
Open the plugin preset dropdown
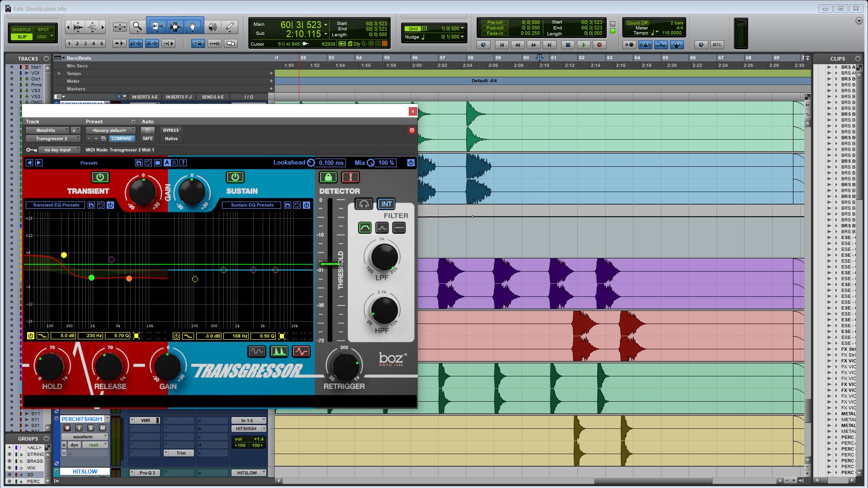click(110, 130)
